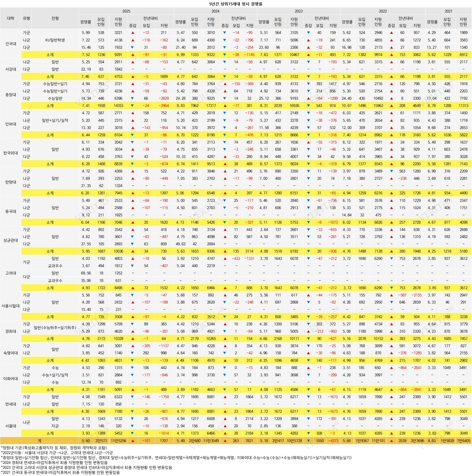Click the 2022 year header
472x476 pixels.
pyautogui.click(x=383, y=11)
